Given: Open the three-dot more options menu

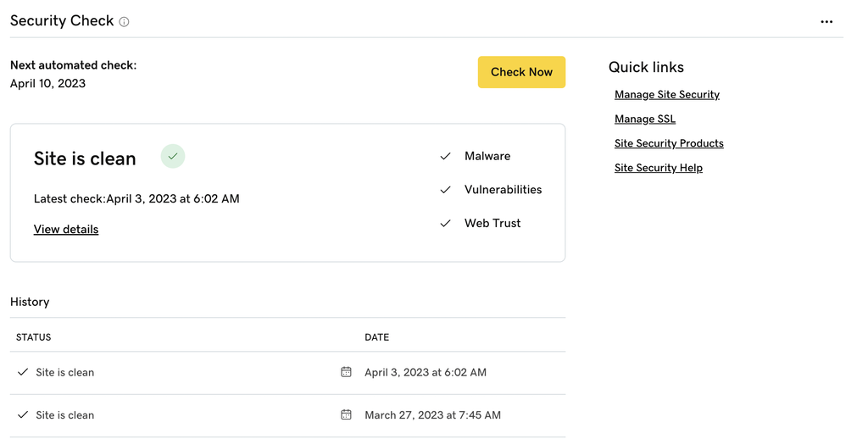Looking at the screenshot, I should pyautogui.click(x=826, y=22).
